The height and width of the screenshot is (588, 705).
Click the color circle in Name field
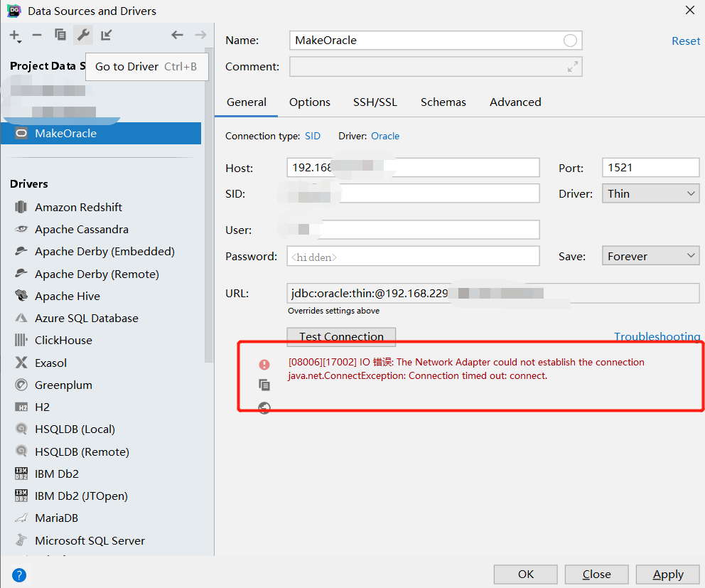coord(570,41)
